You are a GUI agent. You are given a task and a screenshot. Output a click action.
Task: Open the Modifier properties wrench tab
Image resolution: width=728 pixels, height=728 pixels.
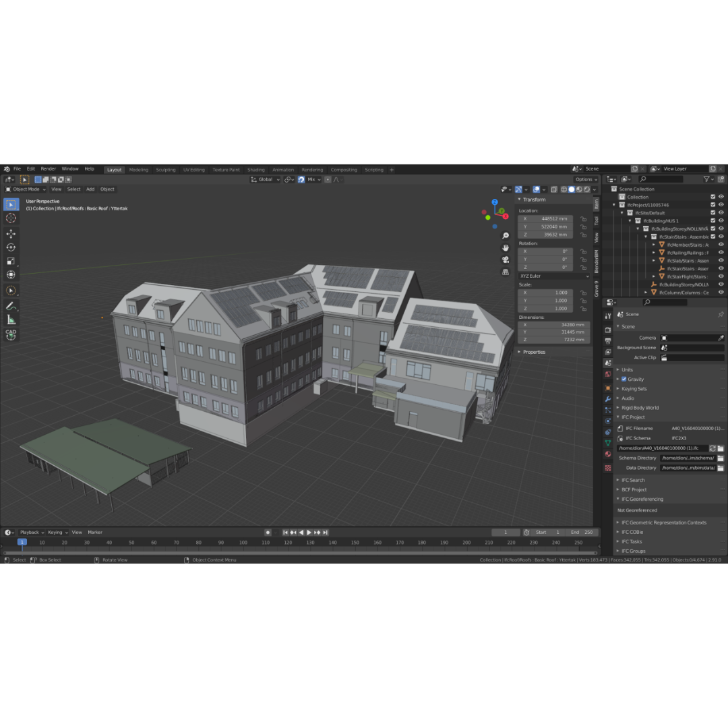click(608, 399)
